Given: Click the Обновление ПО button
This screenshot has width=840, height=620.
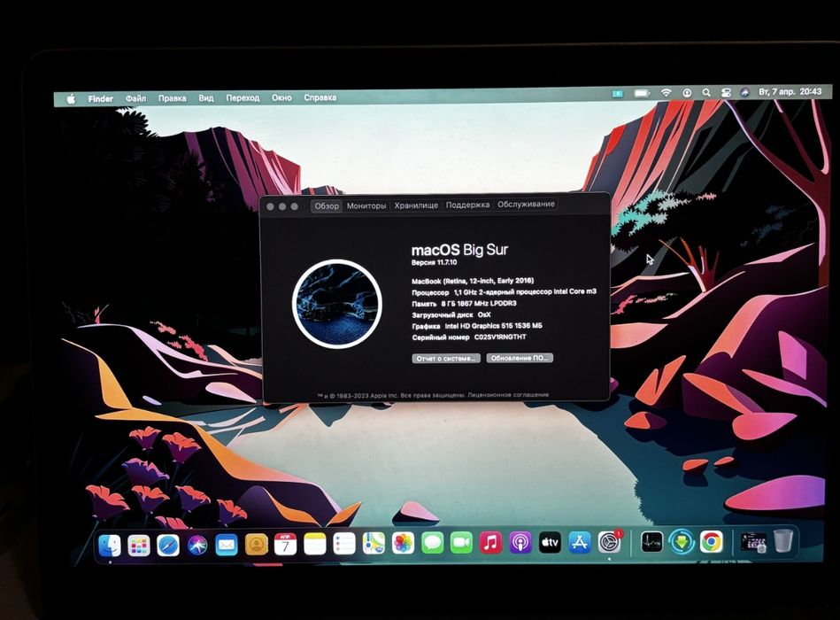Looking at the screenshot, I should (x=519, y=358).
